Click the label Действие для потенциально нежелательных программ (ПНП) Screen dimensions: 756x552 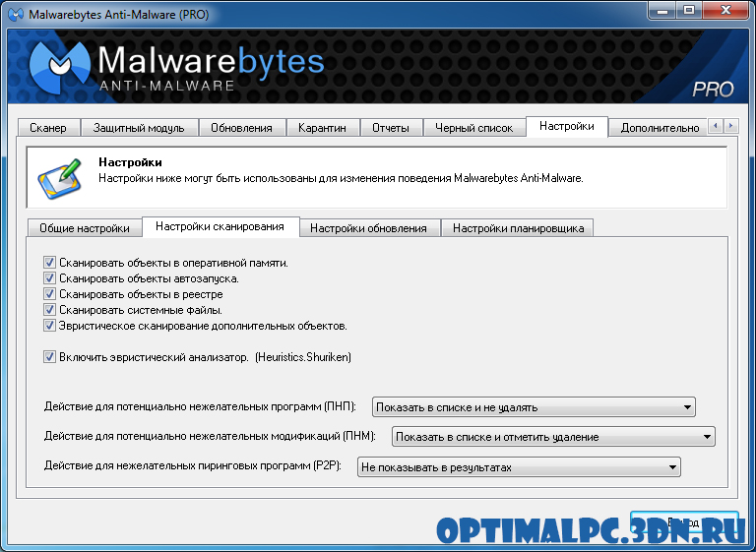click(200, 406)
